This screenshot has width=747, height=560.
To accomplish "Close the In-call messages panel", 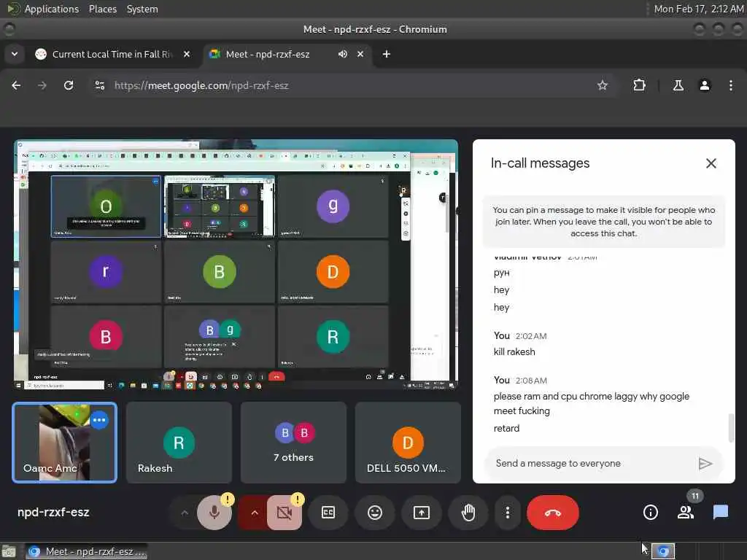I will point(711,163).
